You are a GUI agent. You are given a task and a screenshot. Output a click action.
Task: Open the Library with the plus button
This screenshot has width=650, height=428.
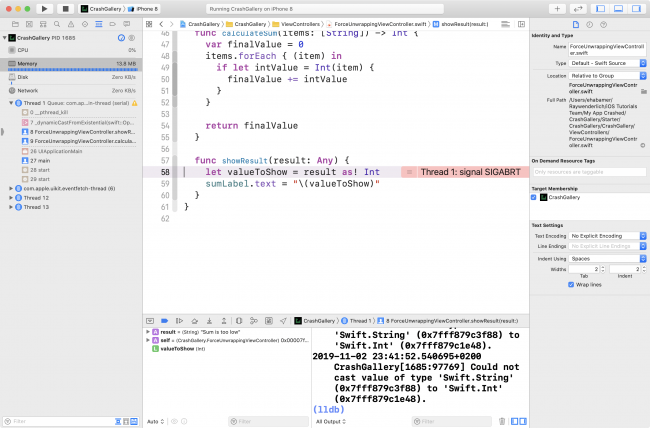(557, 8)
